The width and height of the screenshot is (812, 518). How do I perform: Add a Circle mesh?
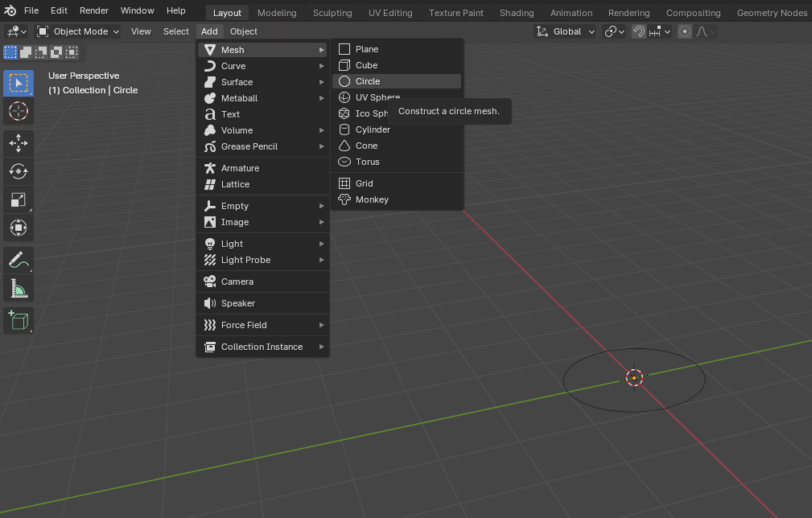(397, 81)
